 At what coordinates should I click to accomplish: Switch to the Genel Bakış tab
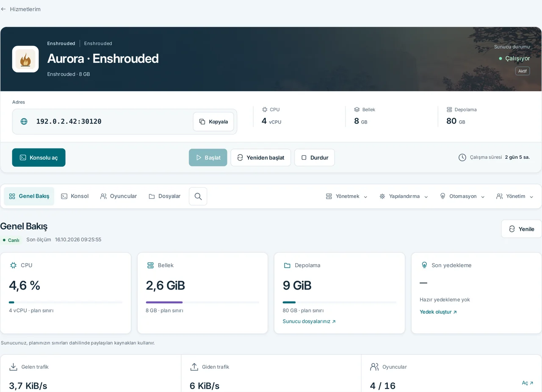[29, 196]
